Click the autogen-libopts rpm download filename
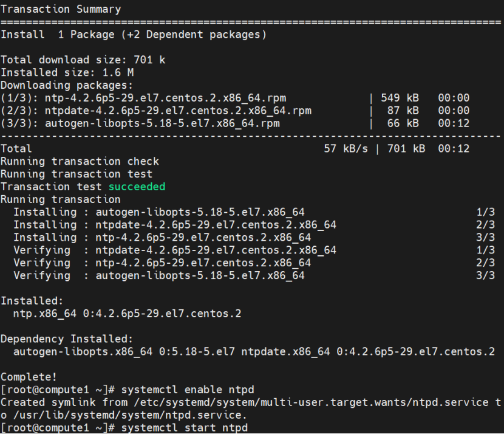 coord(162,123)
